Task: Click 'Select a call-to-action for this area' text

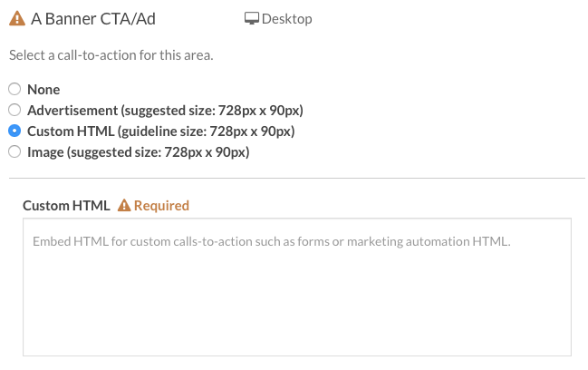Action: (111, 55)
